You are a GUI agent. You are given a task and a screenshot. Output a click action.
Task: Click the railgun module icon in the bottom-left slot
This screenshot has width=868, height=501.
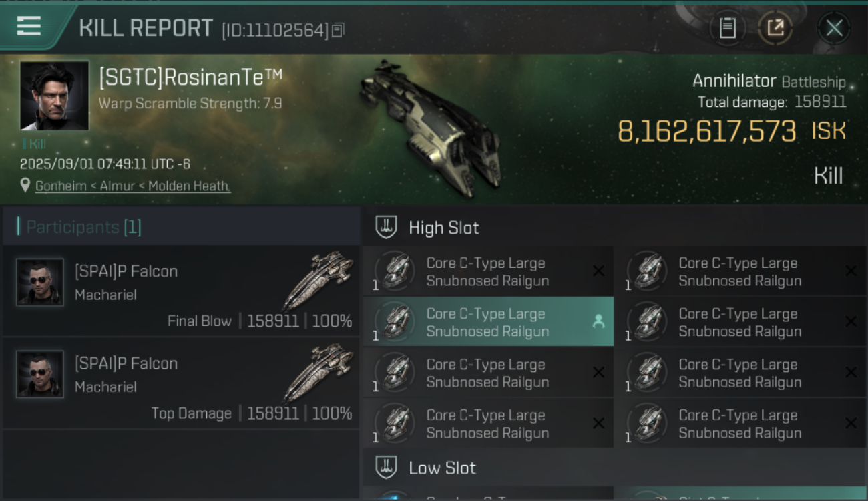(x=396, y=424)
